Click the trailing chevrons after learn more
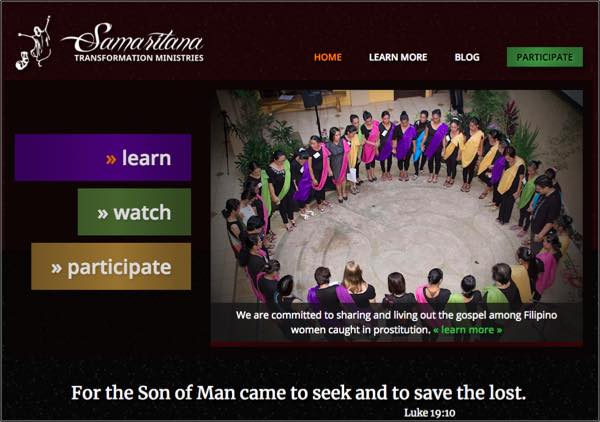The image size is (600, 422). tap(499, 330)
